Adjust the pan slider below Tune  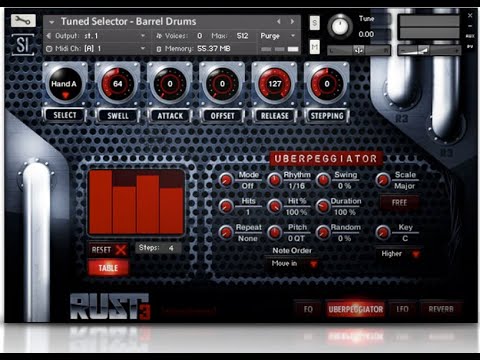pos(359,50)
